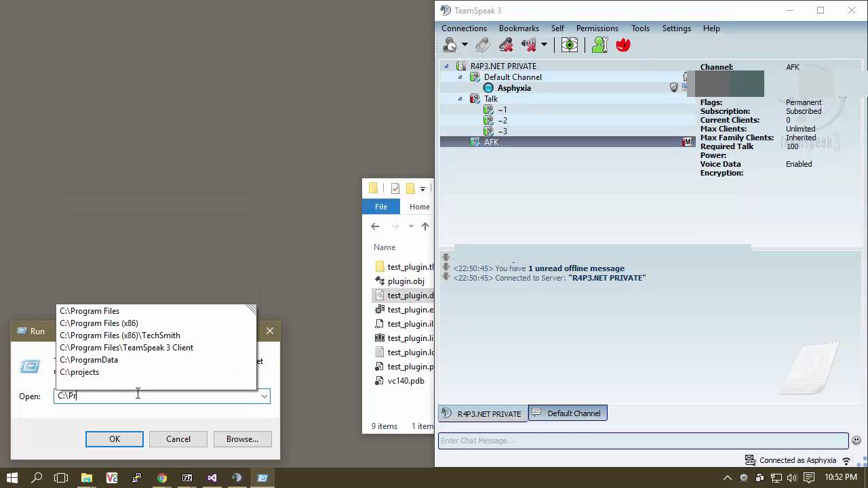Focus the Enter Chat Message field
Image resolution: width=868 pixels, height=488 pixels.
(x=643, y=441)
